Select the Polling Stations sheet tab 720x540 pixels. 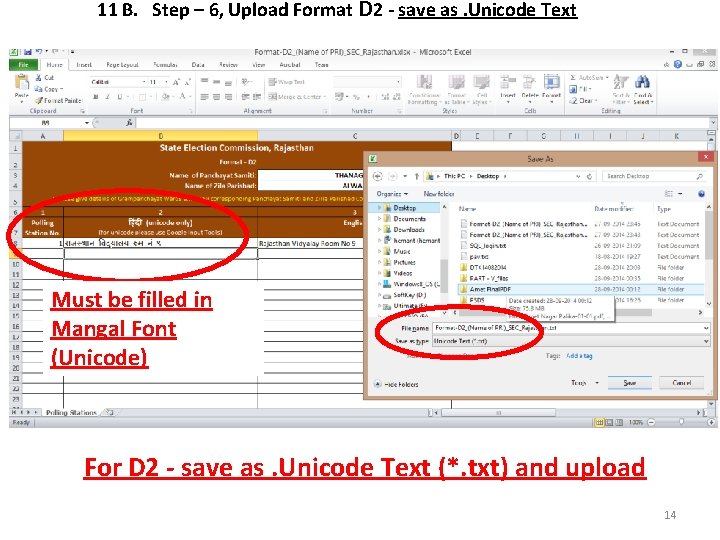pos(71,412)
